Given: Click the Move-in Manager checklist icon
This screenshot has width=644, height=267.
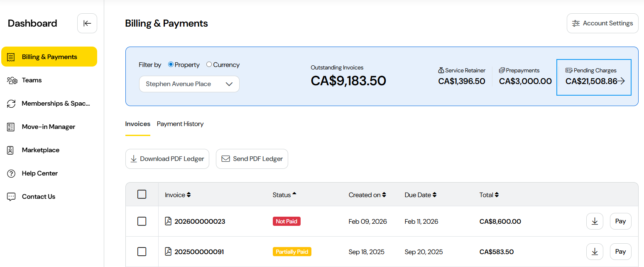Looking at the screenshot, I should click(x=11, y=127).
